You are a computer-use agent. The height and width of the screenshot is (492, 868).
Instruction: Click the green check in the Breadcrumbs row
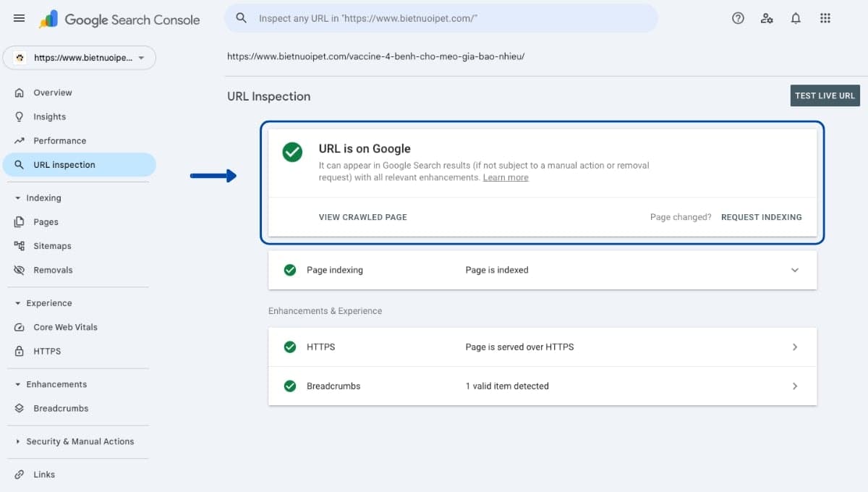tap(290, 386)
